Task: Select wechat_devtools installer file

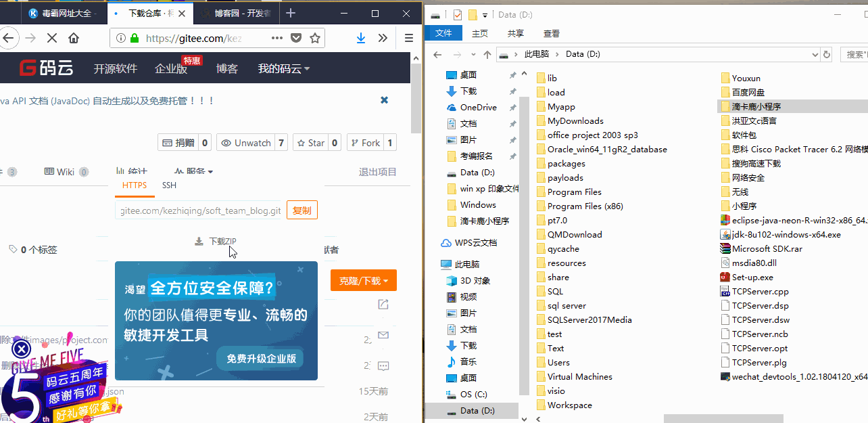Action: coord(794,376)
